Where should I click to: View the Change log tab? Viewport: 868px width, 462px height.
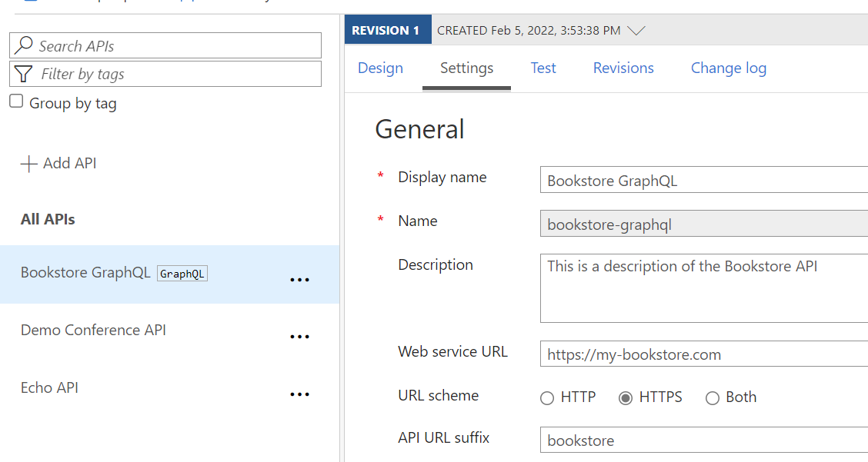728,68
